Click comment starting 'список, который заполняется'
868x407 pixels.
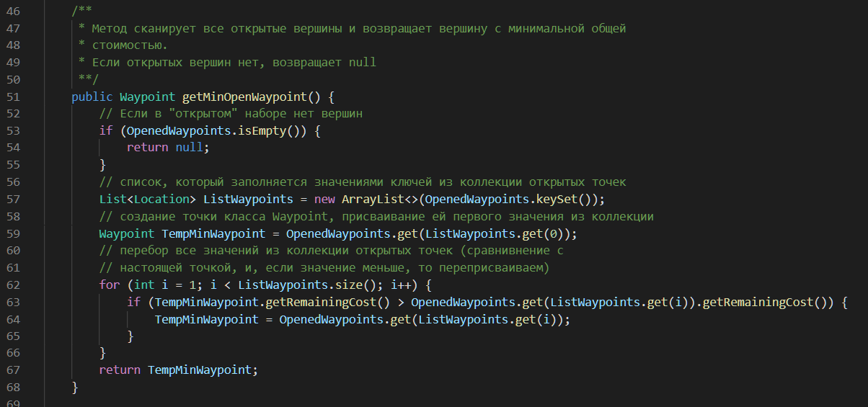[x=363, y=182]
